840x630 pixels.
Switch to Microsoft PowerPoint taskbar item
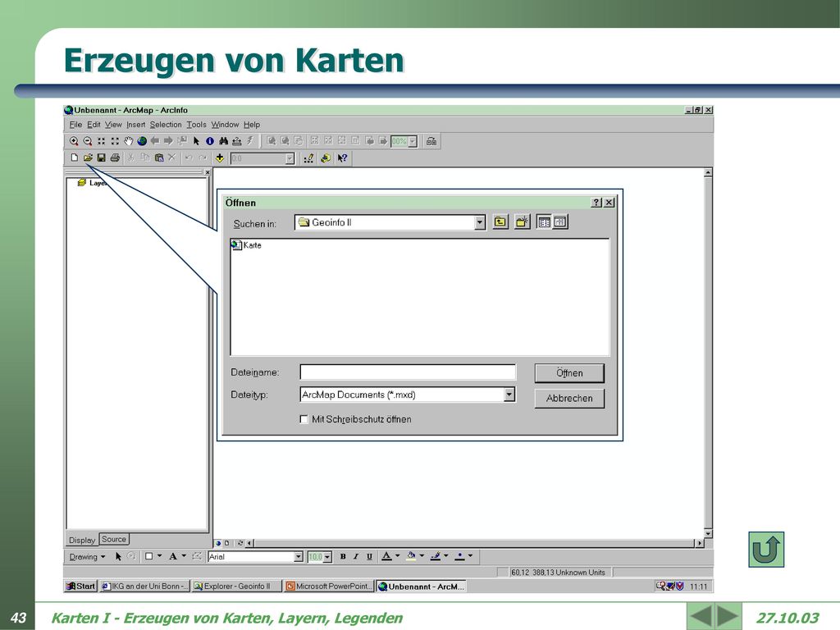coord(329,586)
